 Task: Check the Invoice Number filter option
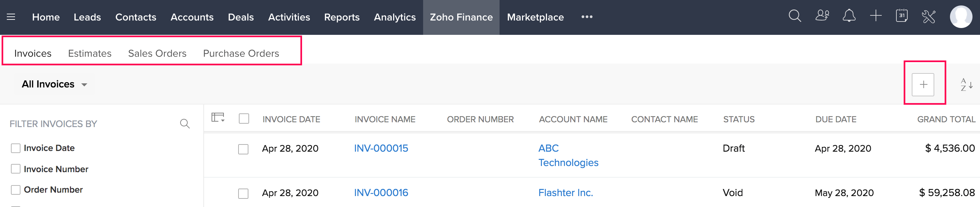(x=15, y=169)
